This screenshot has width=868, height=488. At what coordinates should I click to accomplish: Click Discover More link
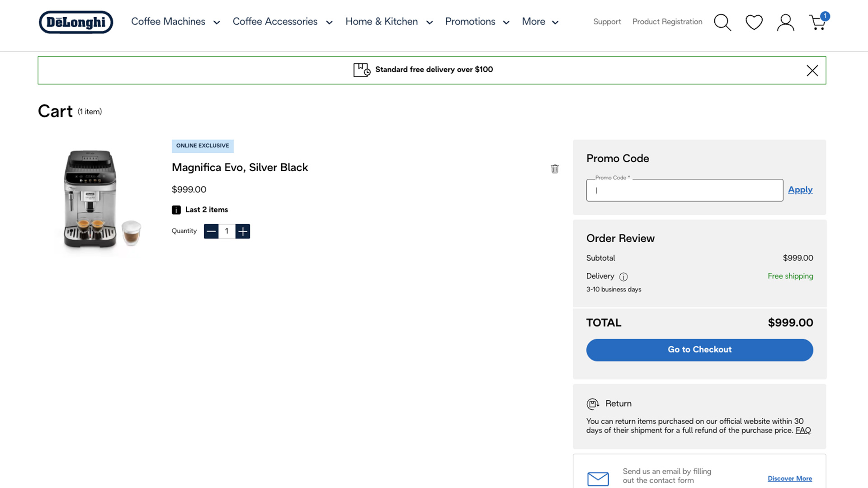point(790,479)
